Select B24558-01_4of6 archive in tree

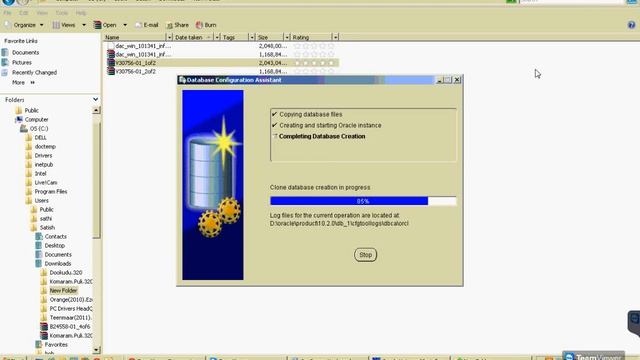(x=70, y=327)
